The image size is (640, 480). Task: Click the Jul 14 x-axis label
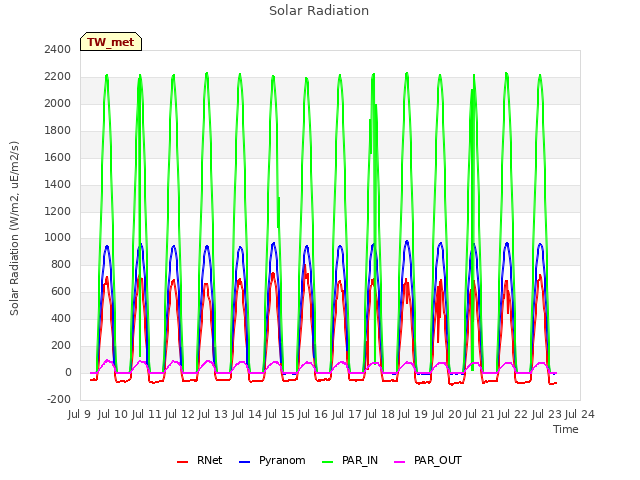click(247, 414)
